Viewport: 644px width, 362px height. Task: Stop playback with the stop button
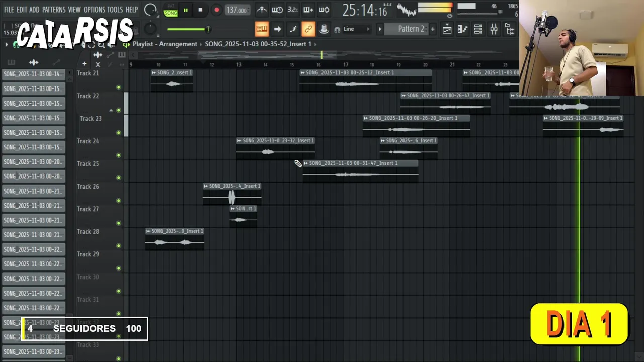coord(200,10)
